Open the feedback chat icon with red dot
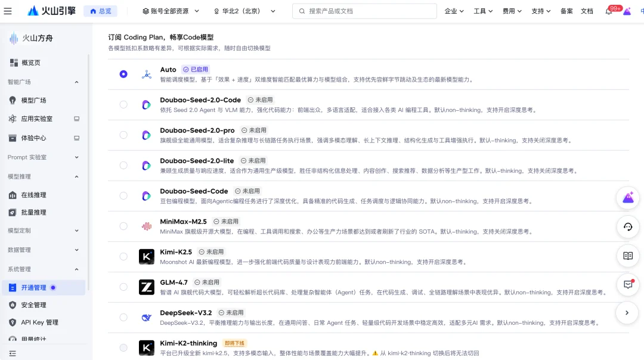This screenshot has width=644, height=360. click(627, 285)
